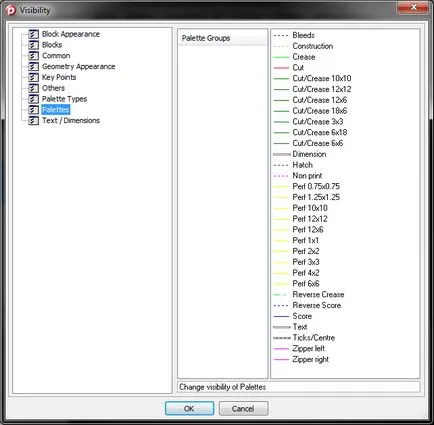The image size is (434, 425).
Task: Click the magenta Zipper left line icon
Action: (x=281, y=349)
